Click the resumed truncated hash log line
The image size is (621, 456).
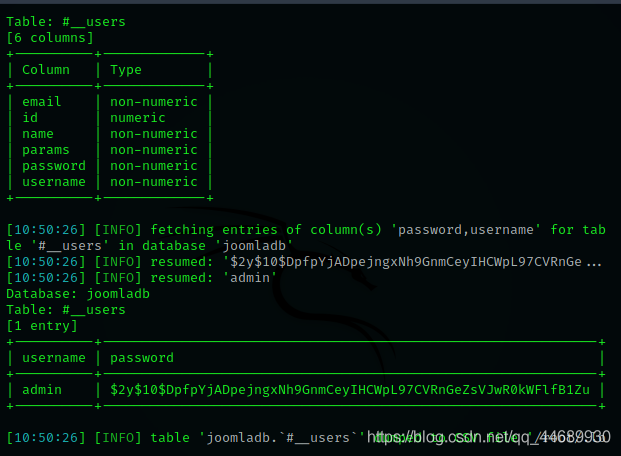point(304,262)
